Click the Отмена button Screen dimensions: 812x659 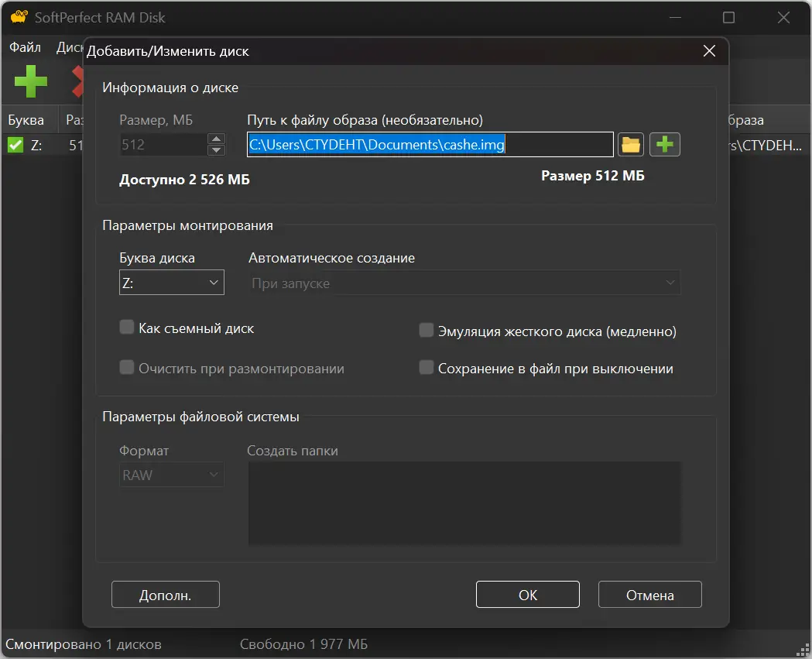pyautogui.click(x=650, y=595)
